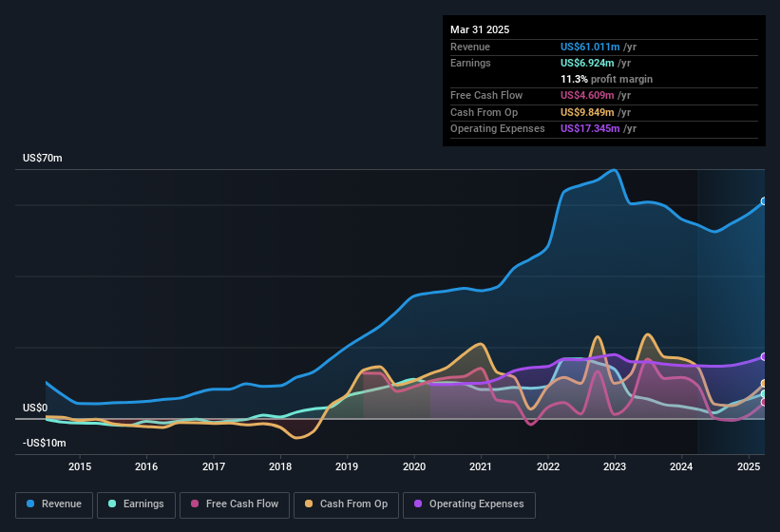This screenshot has width=780, height=532.
Task: Toggle the Operating Expenses legend button
Action: (x=469, y=504)
